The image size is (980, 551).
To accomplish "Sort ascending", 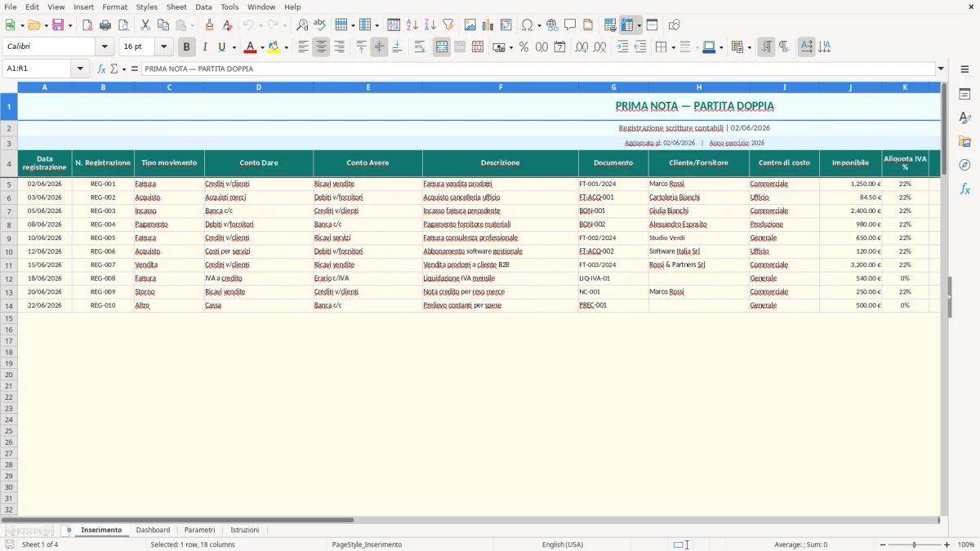I will point(412,25).
